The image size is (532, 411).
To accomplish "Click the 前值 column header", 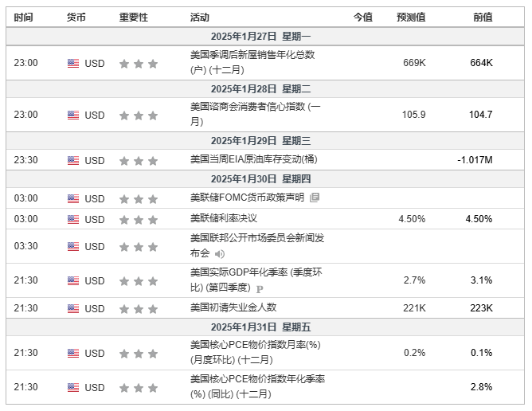I will point(483,18).
